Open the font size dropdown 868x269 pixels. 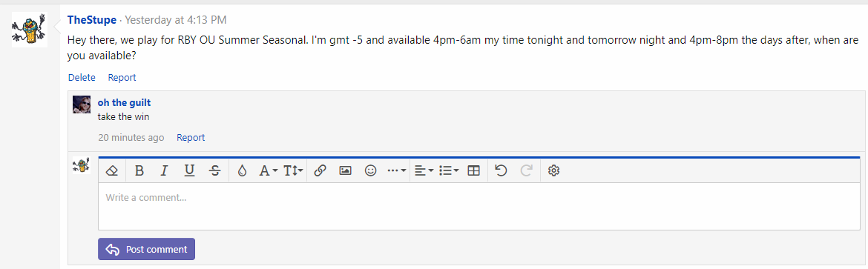[x=293, y=171]
